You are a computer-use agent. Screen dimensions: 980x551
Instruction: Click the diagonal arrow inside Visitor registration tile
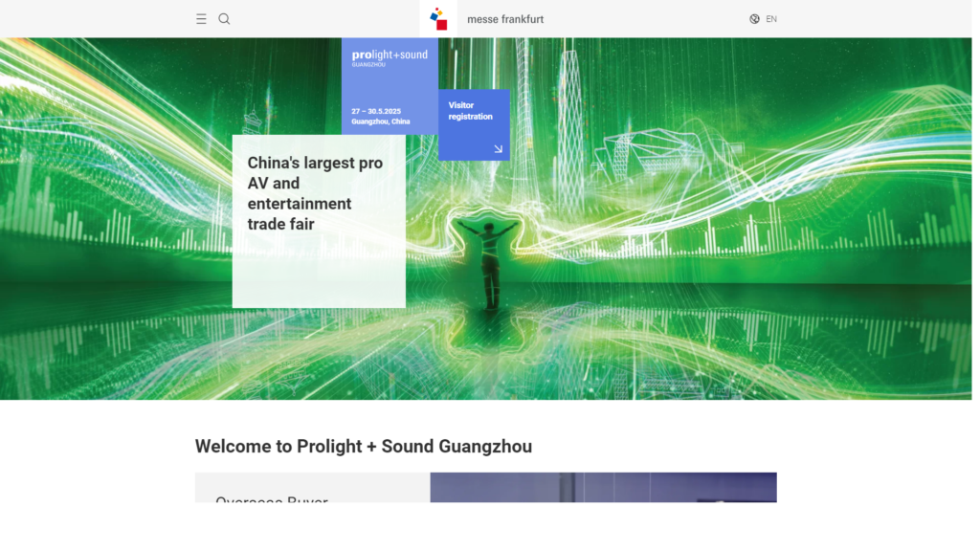tap(498, 148)
